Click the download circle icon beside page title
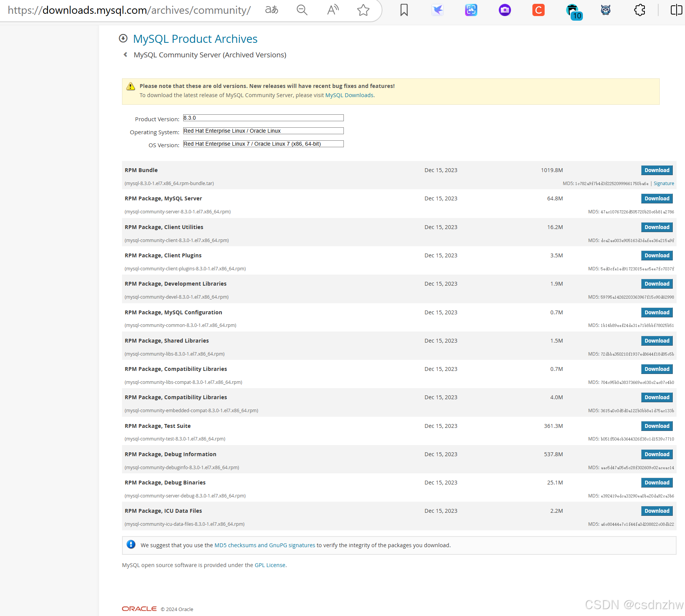This screenshot has width=685, height=616. click(x=123, y=38)
